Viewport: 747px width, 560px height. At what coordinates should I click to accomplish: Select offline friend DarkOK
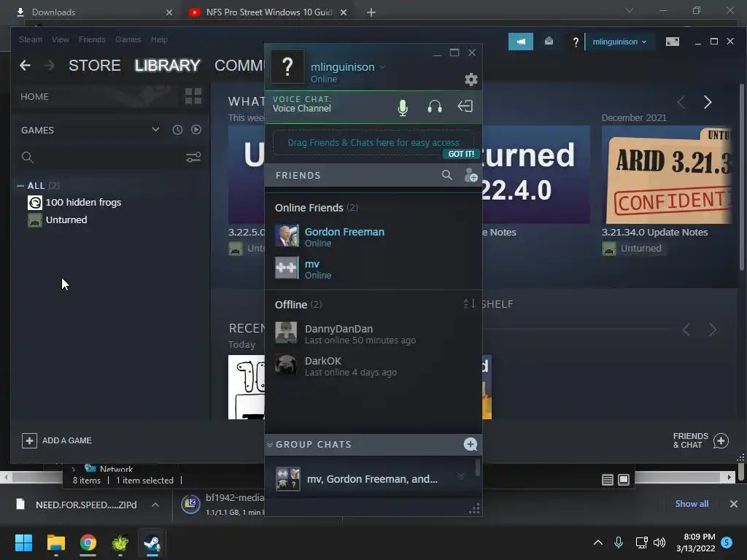[x=373, y=366]
